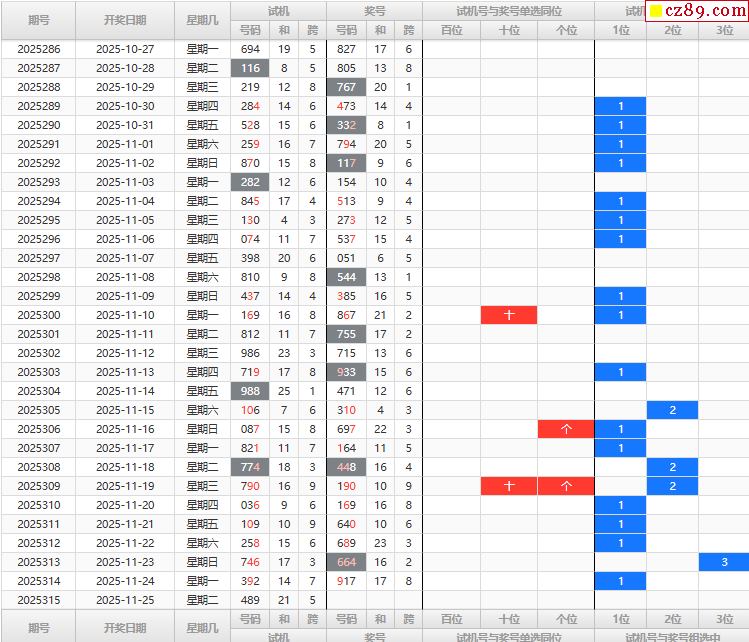Select the 星期几 header in footer row

pyautogui.click(x=201, y=628)
